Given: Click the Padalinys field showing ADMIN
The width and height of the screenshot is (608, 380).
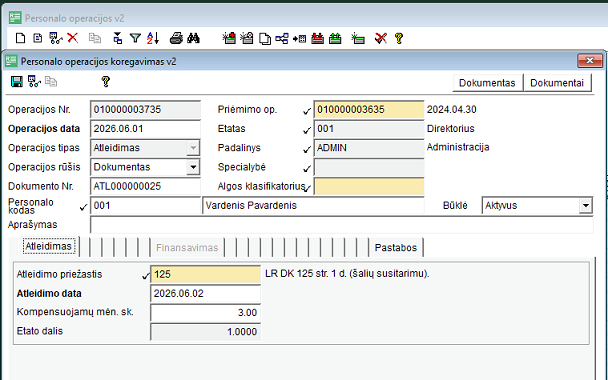Looking at the screenshot, I should pyautogui.click(x=369, y=148).
